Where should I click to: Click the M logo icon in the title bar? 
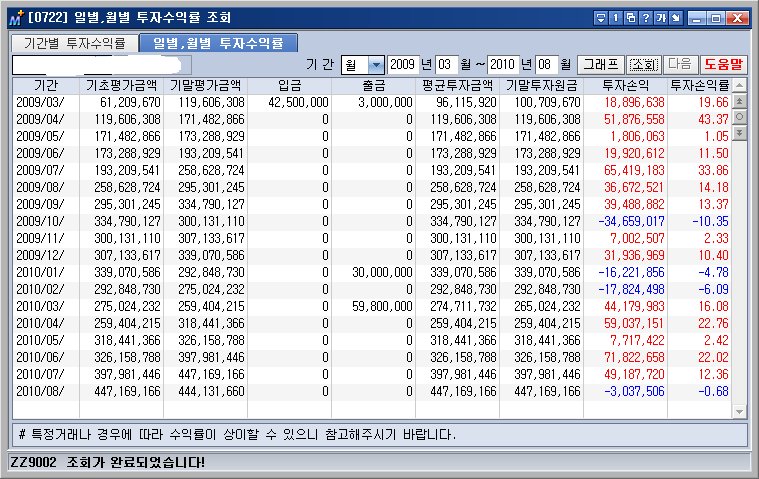pyautogui.click(x=16, y=18)
